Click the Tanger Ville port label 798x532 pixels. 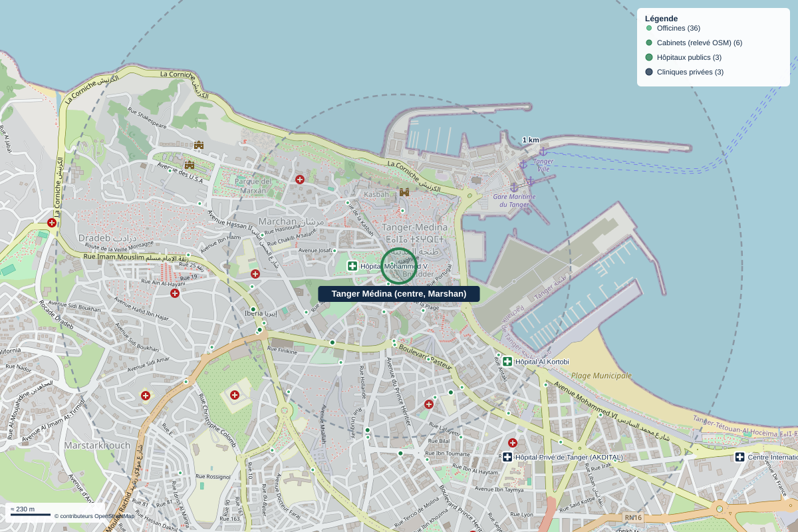[543, 165]
